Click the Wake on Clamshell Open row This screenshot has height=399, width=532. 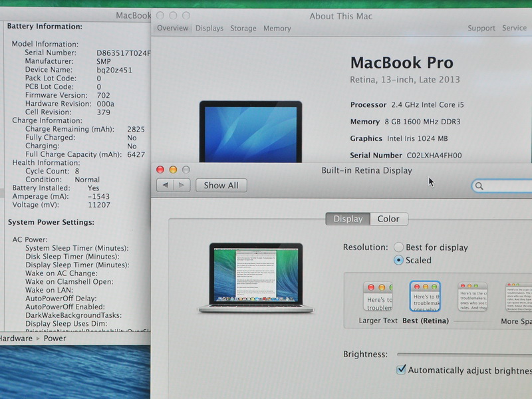[x=69, y=281]
